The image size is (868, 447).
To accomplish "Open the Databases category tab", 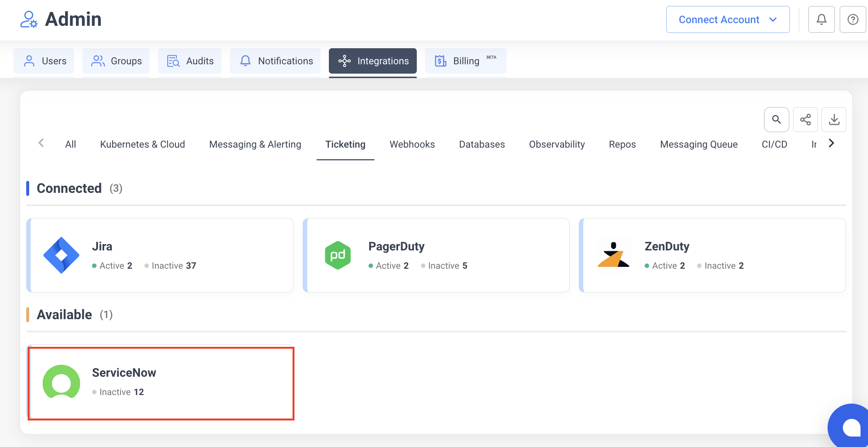I will point(482,144).
